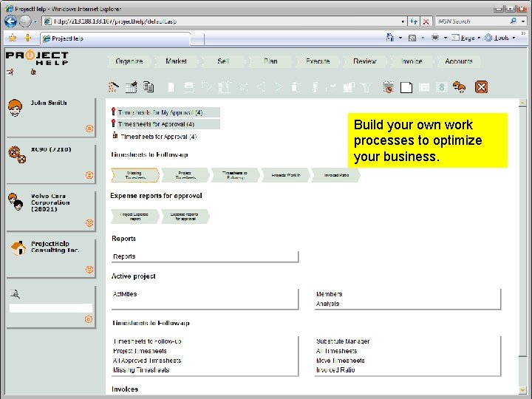Click John Smith's avatar icon
This screenshot has width=532, height=399.
[x=16, y=108]
